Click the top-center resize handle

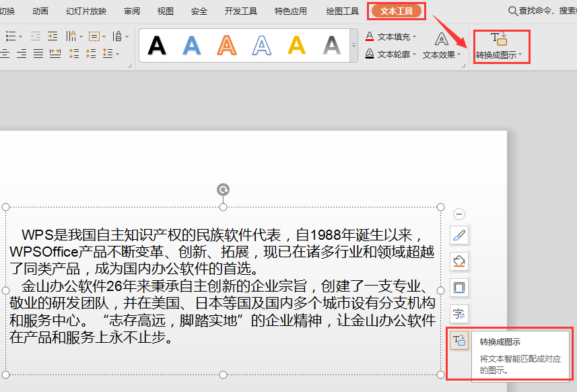click(223, 207)
